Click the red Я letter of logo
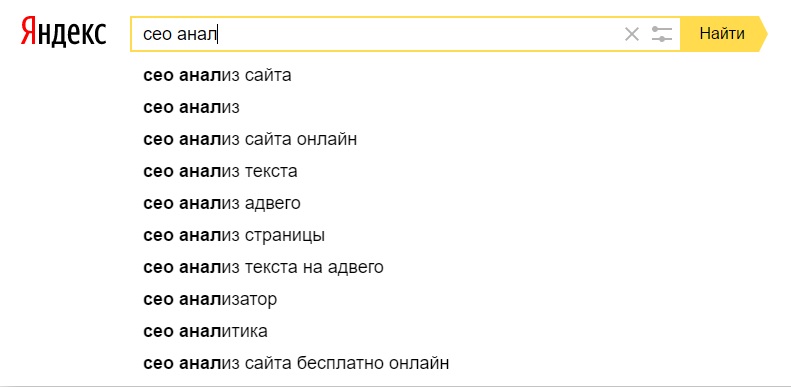791x387 pixels. coord(29,31)
